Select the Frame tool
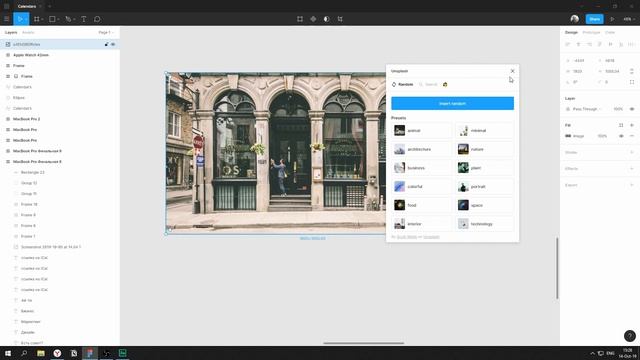This screenshot has width=640, height=360. 36,19
